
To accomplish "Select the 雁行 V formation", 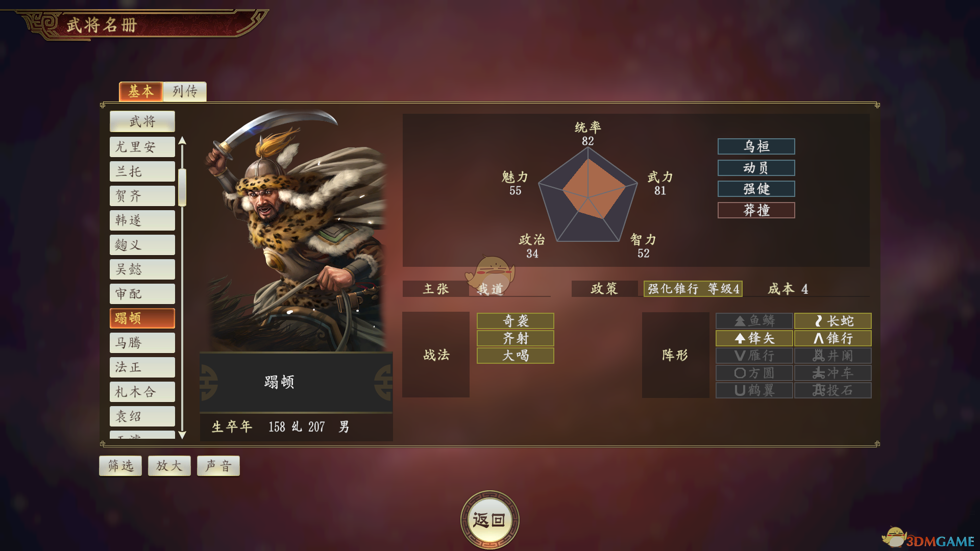I will click(x=754, y=356).
